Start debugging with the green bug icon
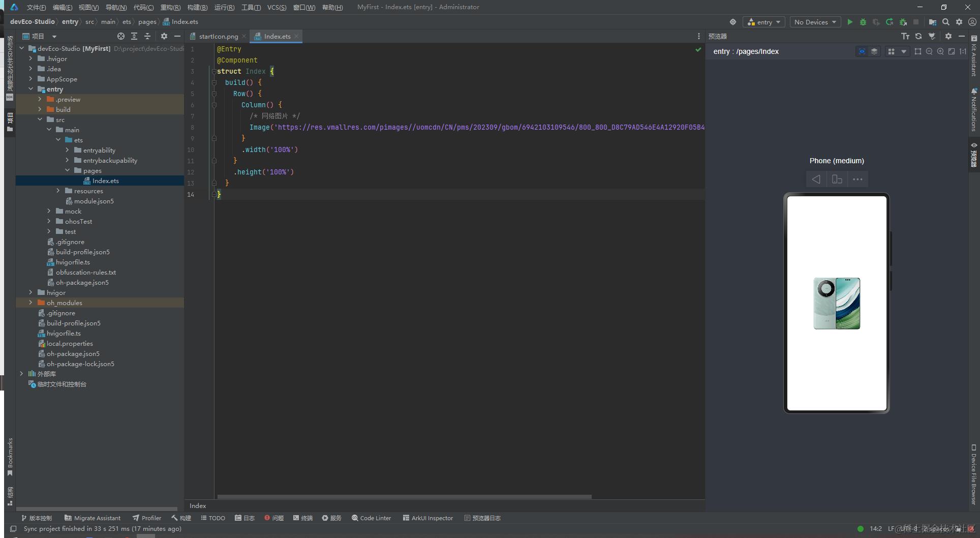This screenshot has width=980, height=538. tap(863, 22)
